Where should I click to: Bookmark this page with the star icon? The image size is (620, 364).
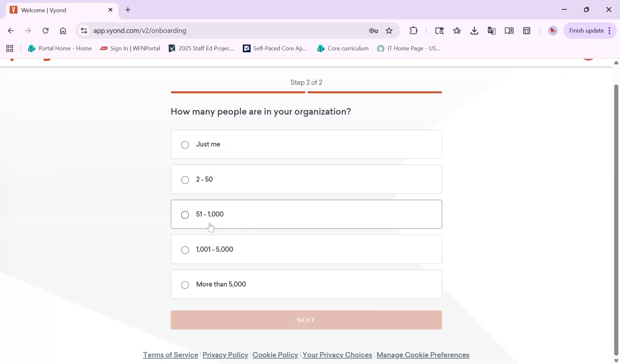[x=389, y=31]
